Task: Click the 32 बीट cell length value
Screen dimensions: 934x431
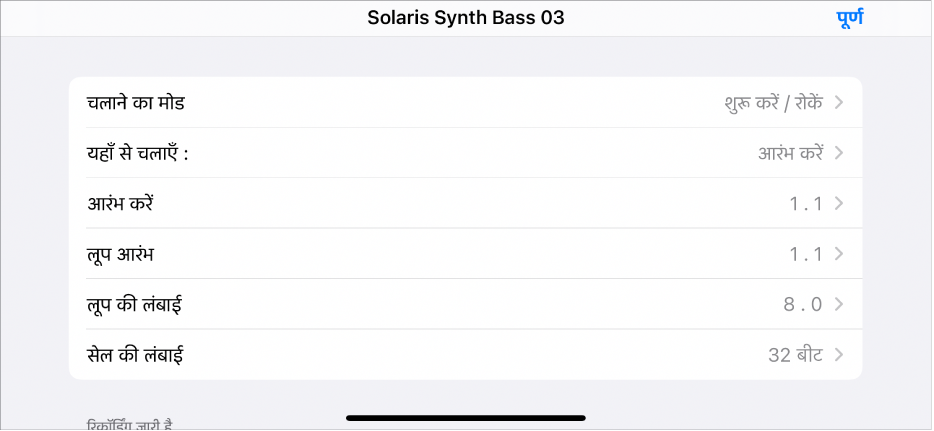Action: 794,354
